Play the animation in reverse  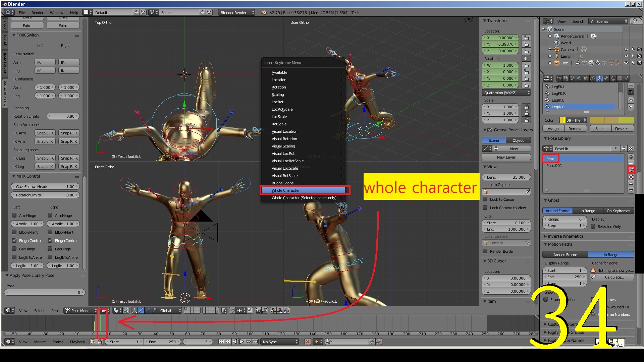tap(235, 342)
